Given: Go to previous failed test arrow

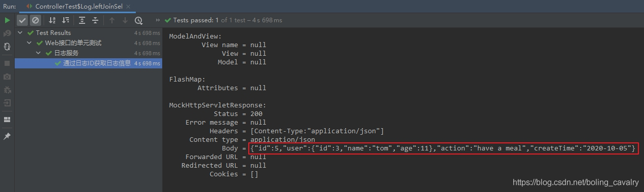Looking at the screenshot, I should (112, 20).
